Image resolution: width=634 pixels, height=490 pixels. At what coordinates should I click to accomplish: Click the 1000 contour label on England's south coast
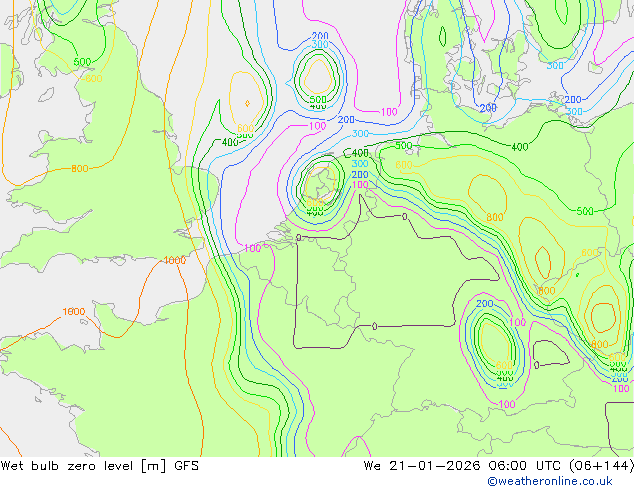point(175,260)
